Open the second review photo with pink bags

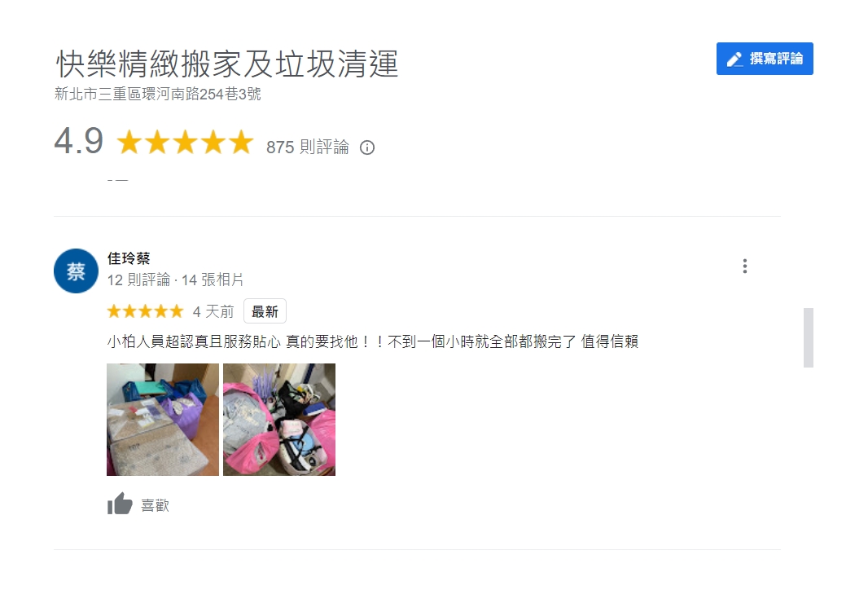click(x=279, y=419)
